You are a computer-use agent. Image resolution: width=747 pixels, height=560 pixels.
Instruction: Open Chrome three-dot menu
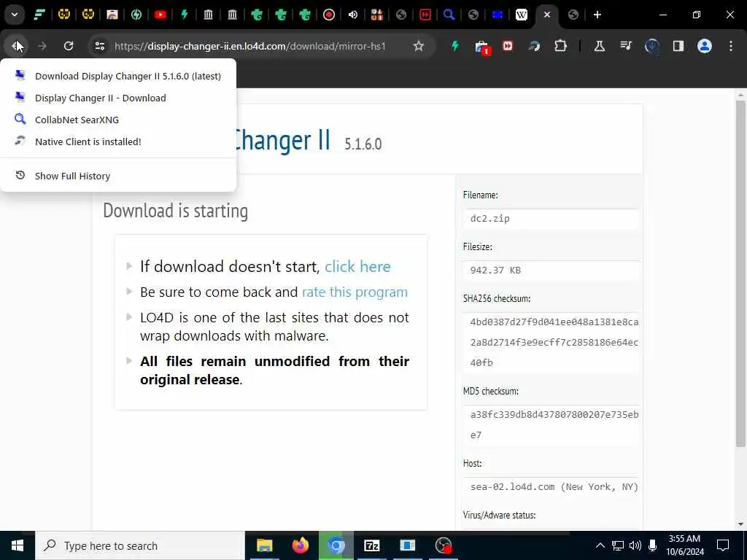pyautogui.click(x=731, y=46)
